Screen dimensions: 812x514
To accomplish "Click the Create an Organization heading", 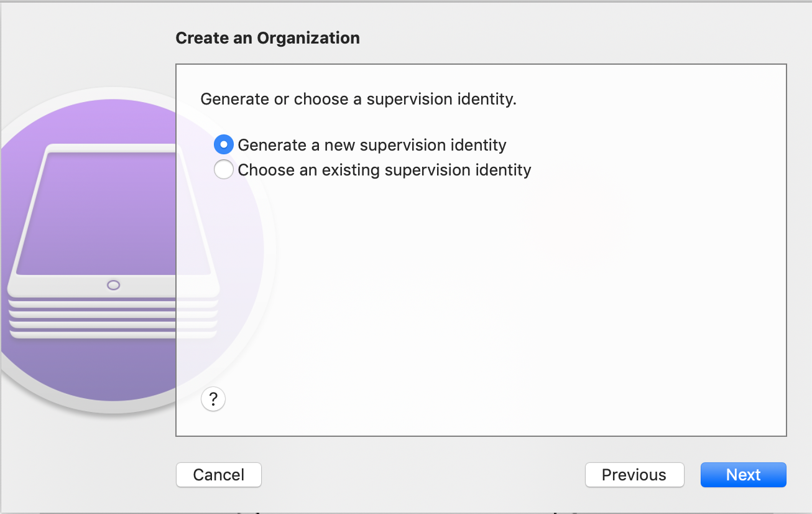I will click(268, 38).
